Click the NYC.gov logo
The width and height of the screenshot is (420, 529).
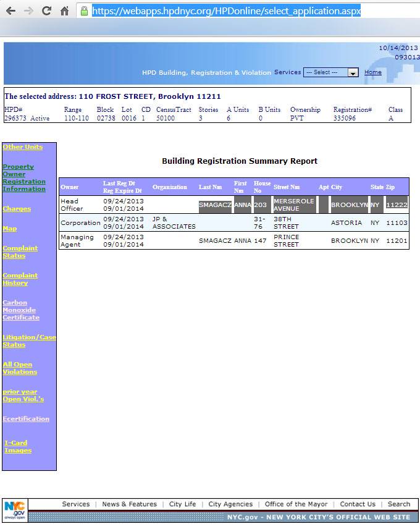click(x=15, y=510)
